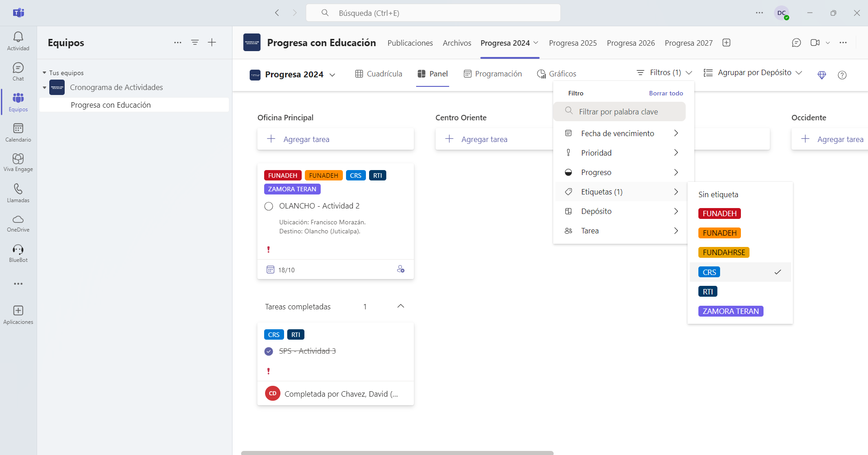
Task: Switch to Programación view
Action: [x=493, y=74]
